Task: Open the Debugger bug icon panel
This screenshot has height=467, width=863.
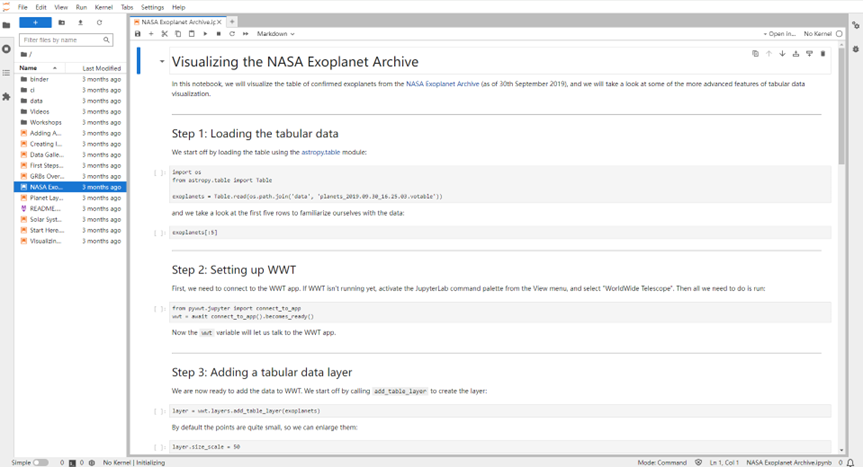Action: [856, 49]
